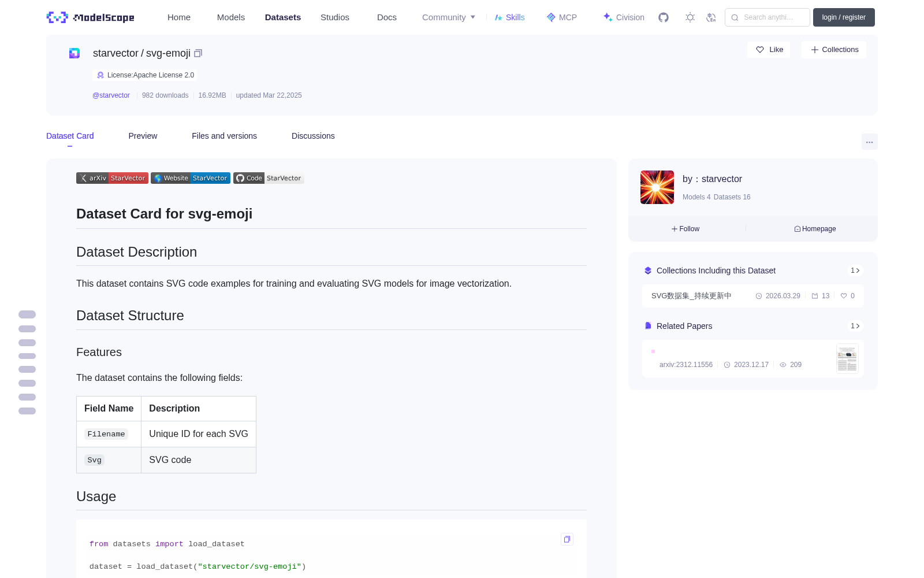Expand the Related Papers list
924x578 pixels.
point(855,326)
